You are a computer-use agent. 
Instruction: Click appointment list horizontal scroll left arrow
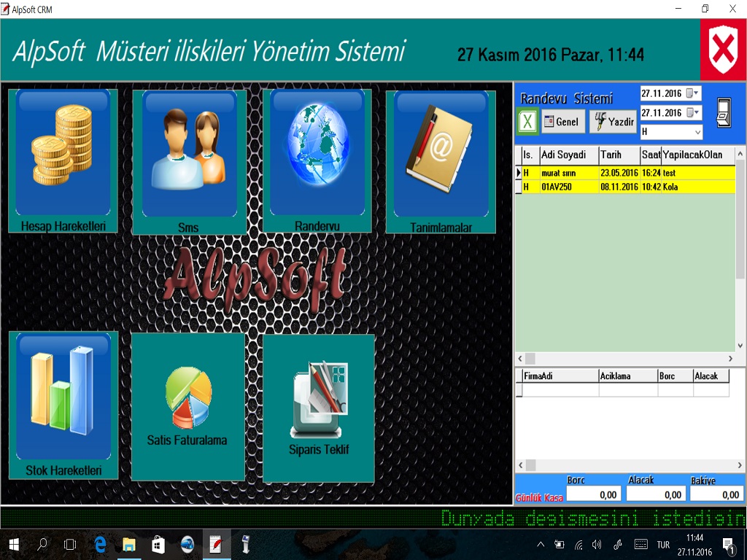520,359
